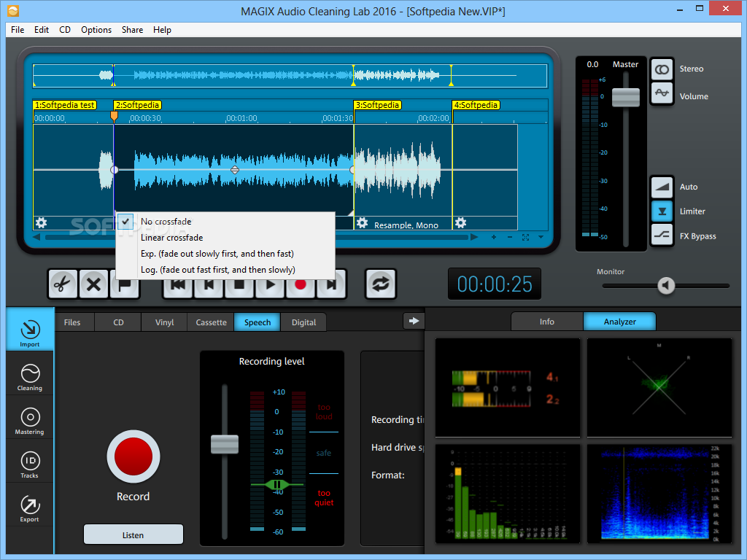Open the Import section in sidebar
The height and width of the screenshot is (560, 747).
pyautogui.click(x=30, y=329)
